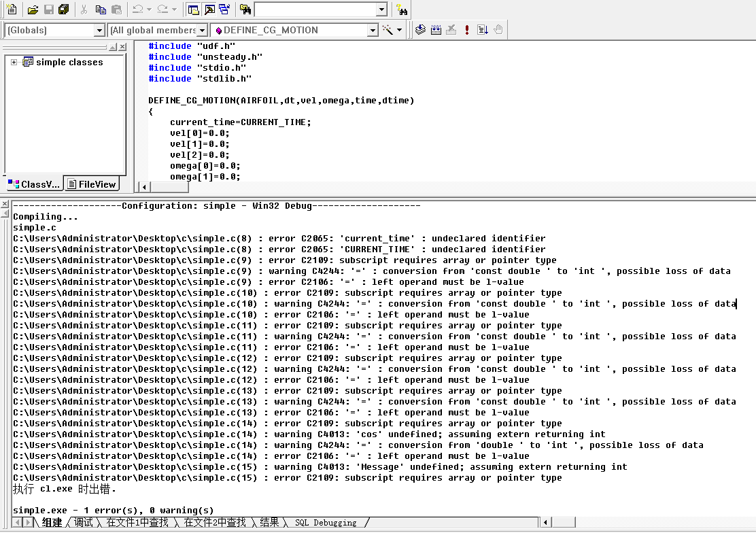Click the Find in Files binoculars icon
Viewport: 756px width, 533px height.
pos(245,10)
